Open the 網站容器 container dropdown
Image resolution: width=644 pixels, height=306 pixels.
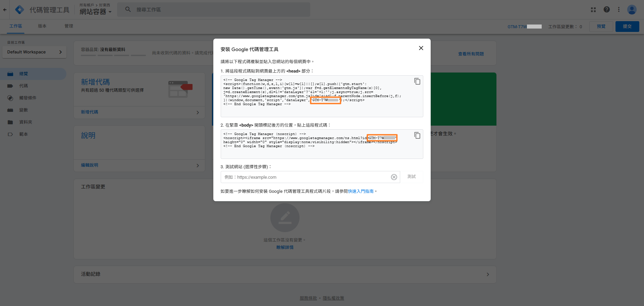point(95,12)
